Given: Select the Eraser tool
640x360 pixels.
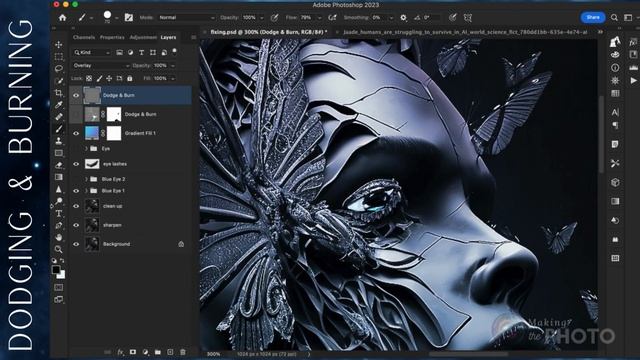Looking at the screenshot, I should [x=59, y=165].
